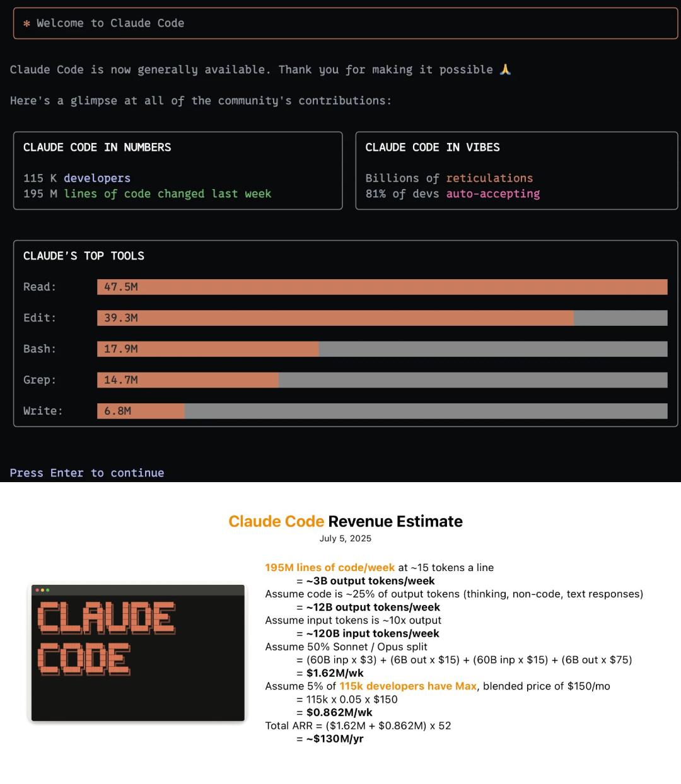Click the pixel-art CLAUDE logo text
Viewport: 681px width, 784px height.
[x=106, y=617]
